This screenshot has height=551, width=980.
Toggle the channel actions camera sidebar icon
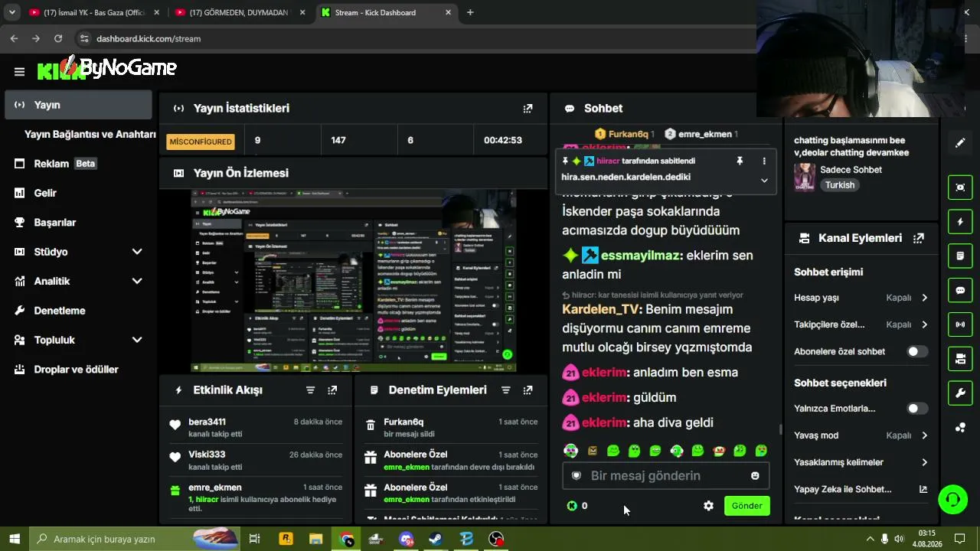pyautogui.click(x=960, y=358)
